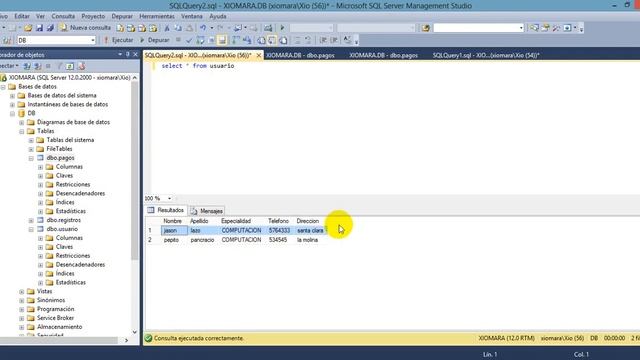Click the Increase indent icon
Image resolution: width=640 pixels, height=360 pixels.
point(334,40)
